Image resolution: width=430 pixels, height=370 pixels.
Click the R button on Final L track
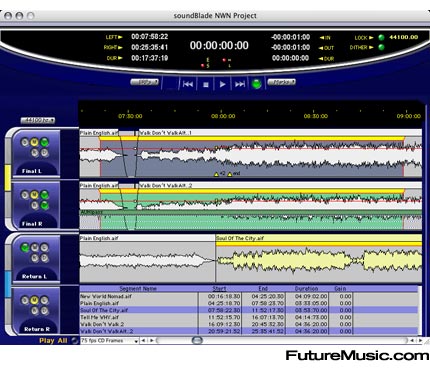tap(35, 153)
